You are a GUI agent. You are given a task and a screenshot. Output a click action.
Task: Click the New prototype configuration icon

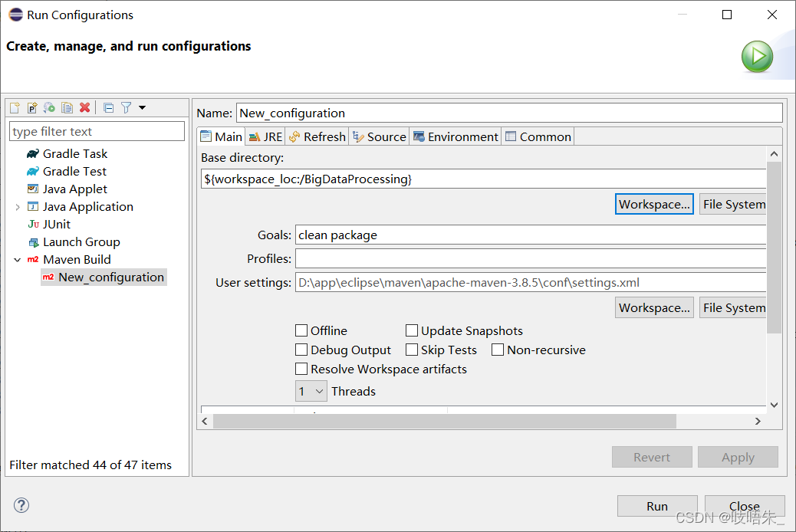(x=32, y=107)
